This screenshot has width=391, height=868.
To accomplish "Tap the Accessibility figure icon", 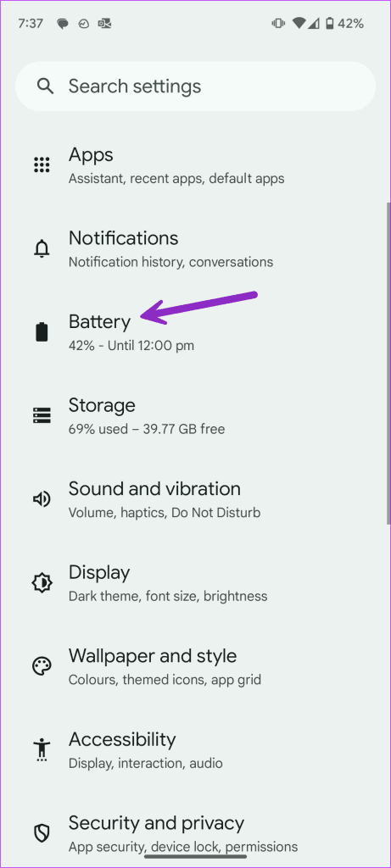I will [42, 750].
